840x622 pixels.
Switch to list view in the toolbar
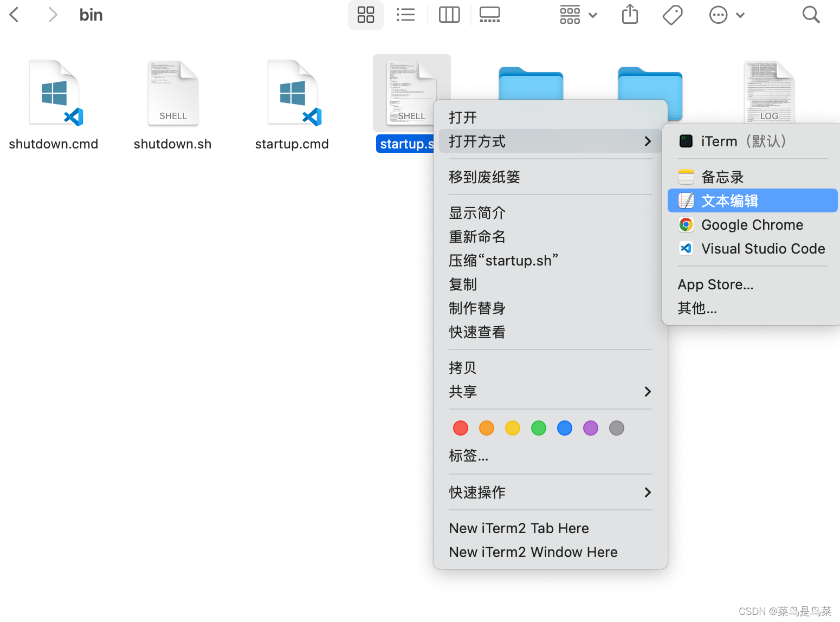click(405, 15)
